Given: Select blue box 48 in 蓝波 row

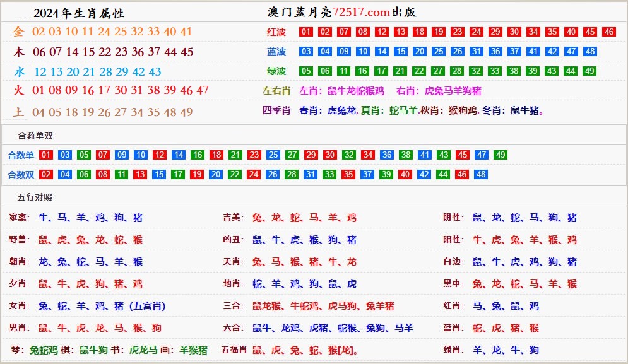Looking at the screenshot, I should [x=589, y=52].
